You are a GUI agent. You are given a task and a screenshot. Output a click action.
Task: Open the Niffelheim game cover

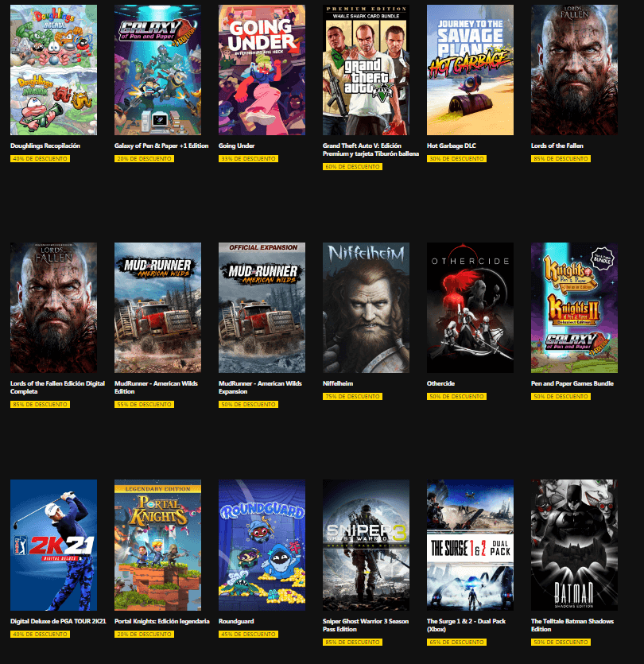366,308
